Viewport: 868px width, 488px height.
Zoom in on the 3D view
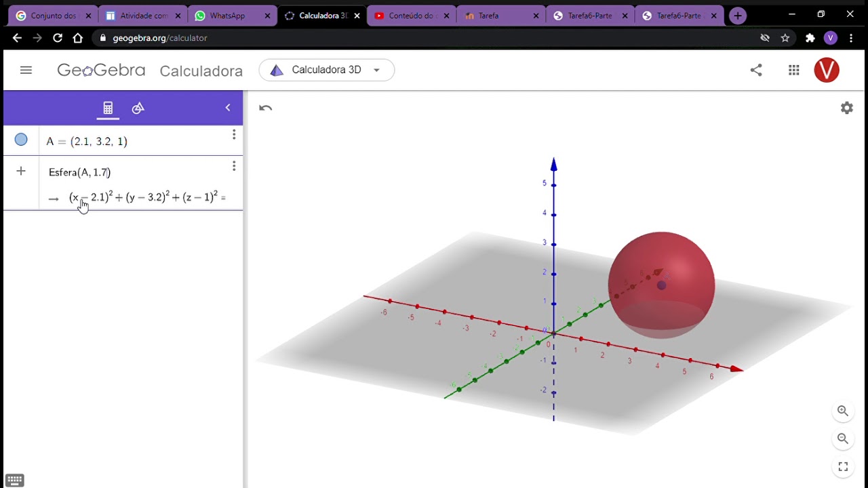coord(843,411)
